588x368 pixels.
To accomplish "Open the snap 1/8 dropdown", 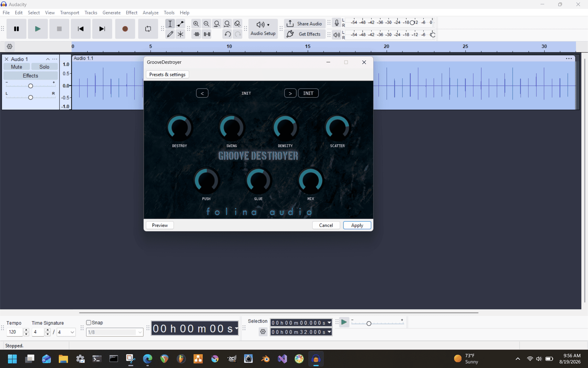I will [115, 332].
